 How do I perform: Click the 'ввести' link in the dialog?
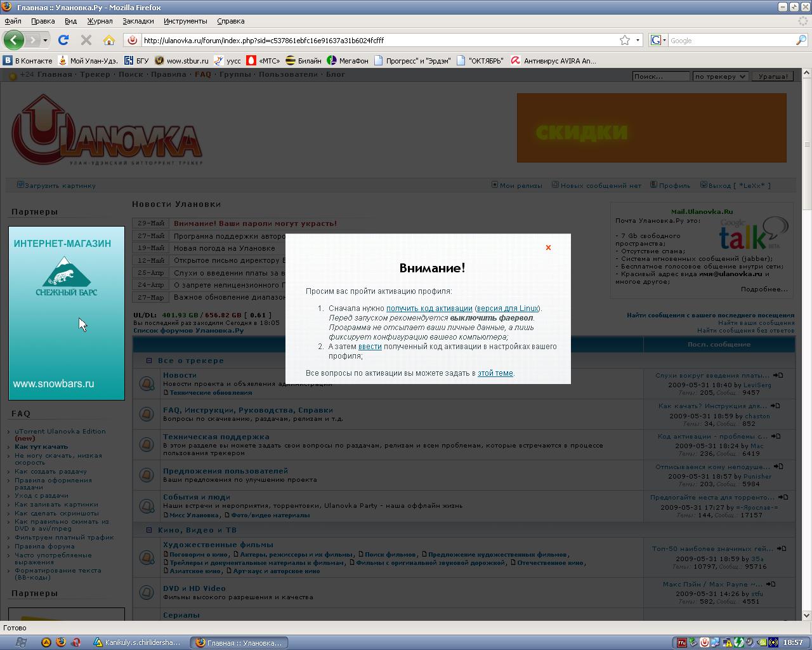(x=370, y=347)
